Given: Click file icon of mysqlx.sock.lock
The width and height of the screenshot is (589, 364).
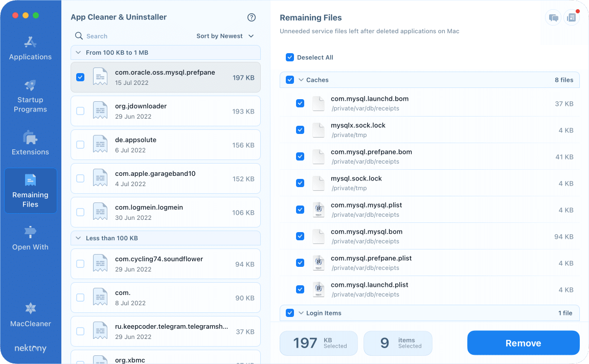Looking at the screenshot, I should 319,130.
